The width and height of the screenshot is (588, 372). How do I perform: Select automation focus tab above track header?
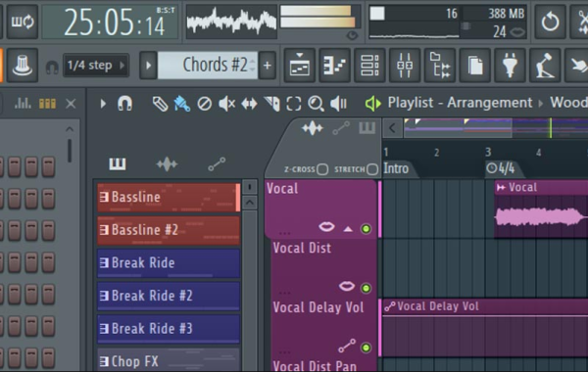tap(341, 128)
